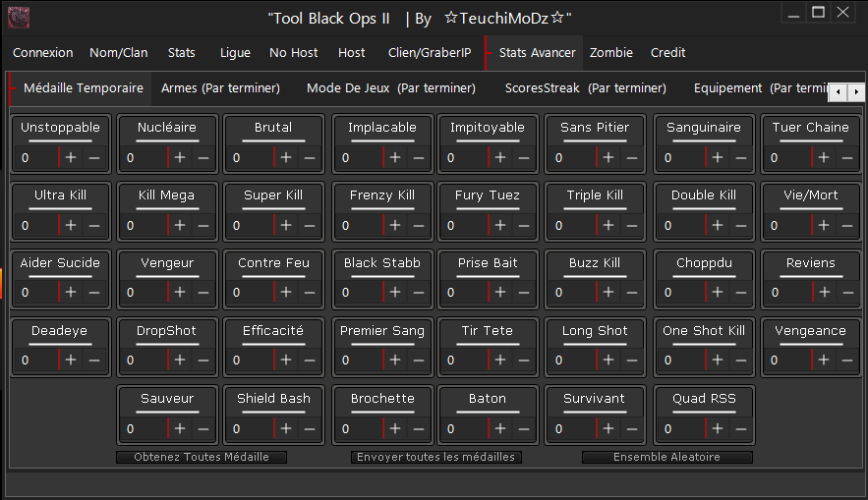Decrement the Brutal medal value
This screenshot has width=868, height=500.
click(310, 157)
